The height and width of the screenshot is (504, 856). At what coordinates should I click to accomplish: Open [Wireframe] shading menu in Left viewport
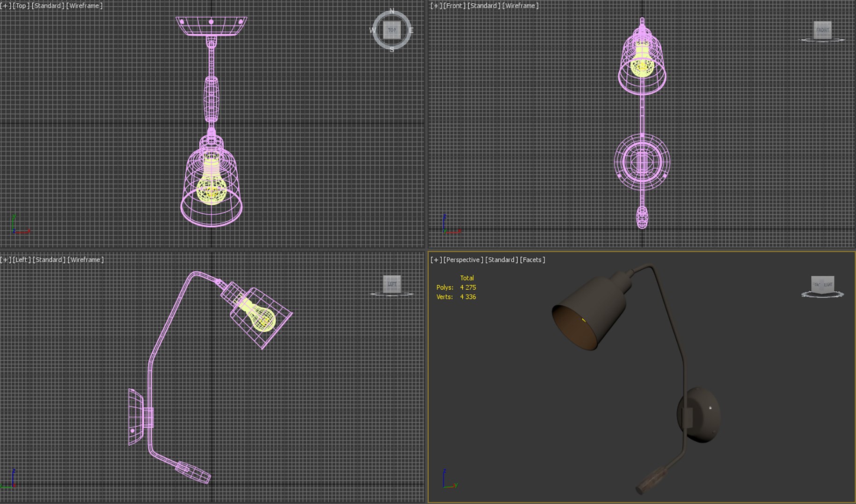86,259
